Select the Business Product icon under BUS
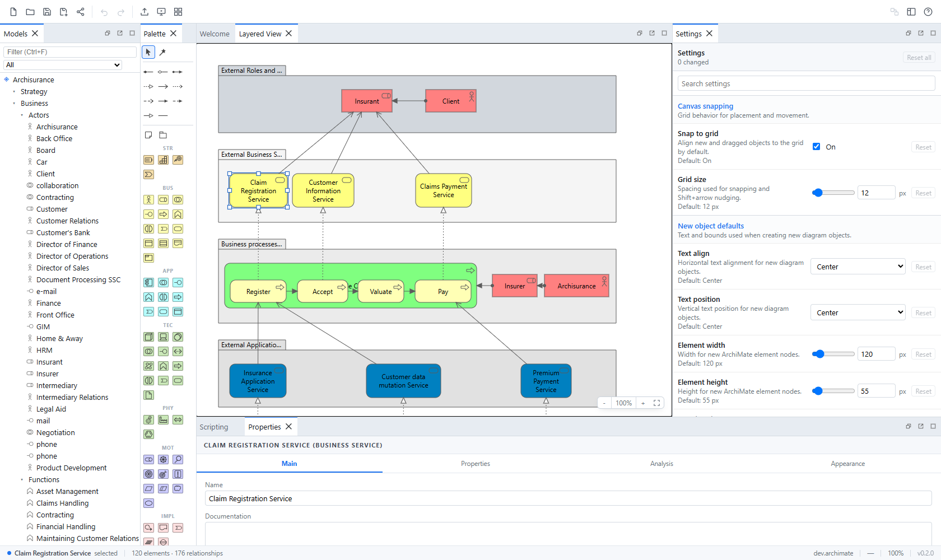 click(x=148, y=258)
